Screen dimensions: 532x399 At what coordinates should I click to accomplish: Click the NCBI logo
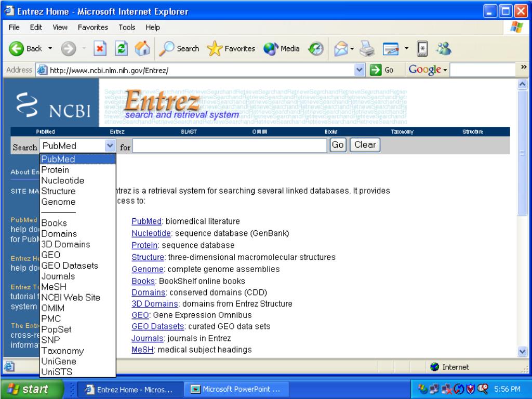pos(54,105)
